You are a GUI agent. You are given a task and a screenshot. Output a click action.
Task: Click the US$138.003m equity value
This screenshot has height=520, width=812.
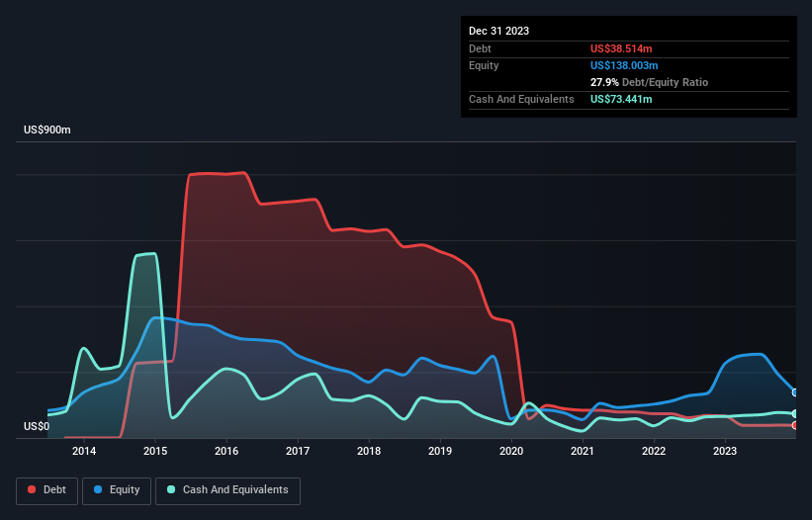point(624,65)
